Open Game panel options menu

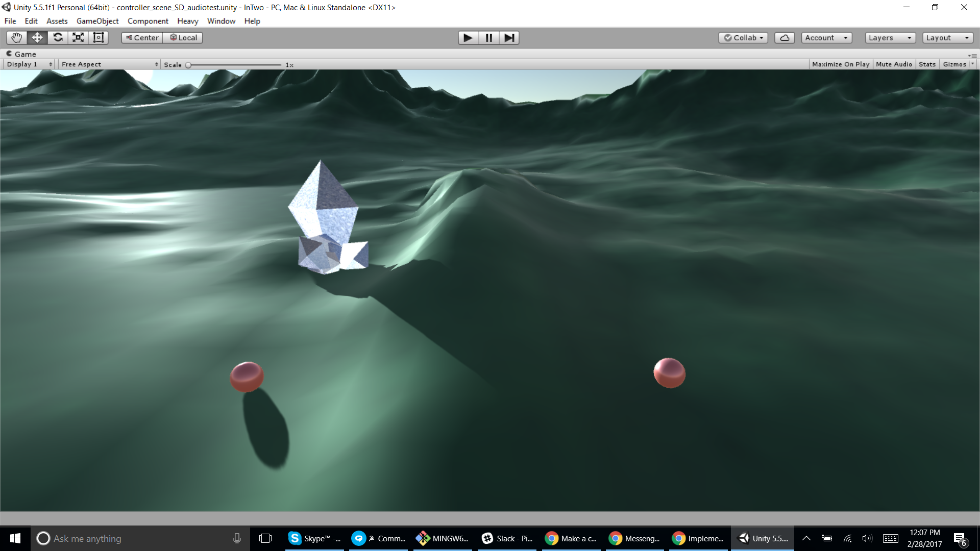[x=972, y=55]
